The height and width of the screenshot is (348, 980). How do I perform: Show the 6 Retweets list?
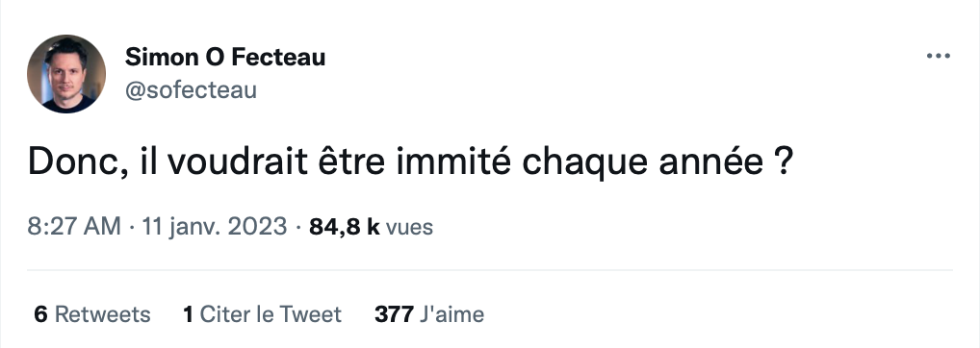tap(92, 313)
